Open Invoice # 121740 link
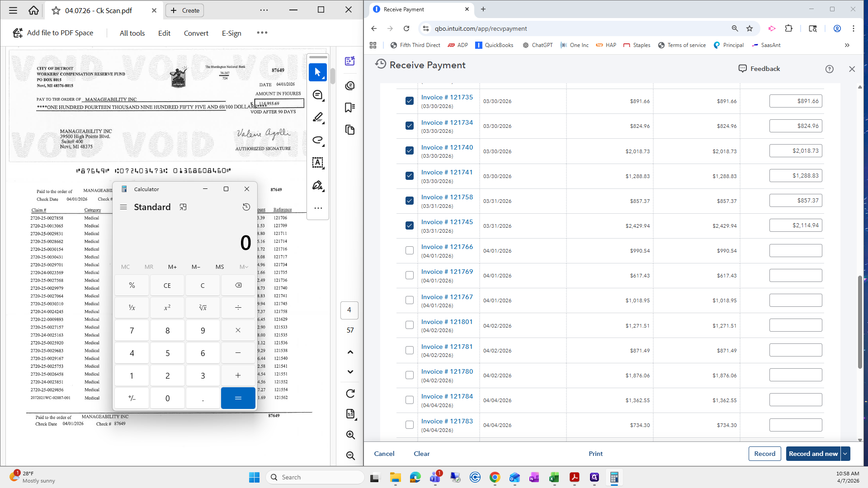The image size is (868, 488). pos(447,147)
